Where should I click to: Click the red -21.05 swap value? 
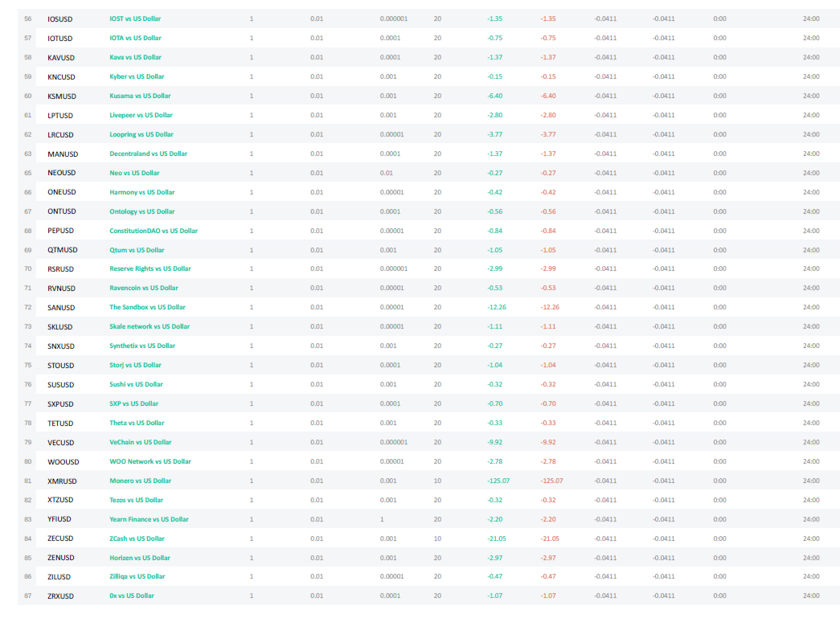(550, 539)
